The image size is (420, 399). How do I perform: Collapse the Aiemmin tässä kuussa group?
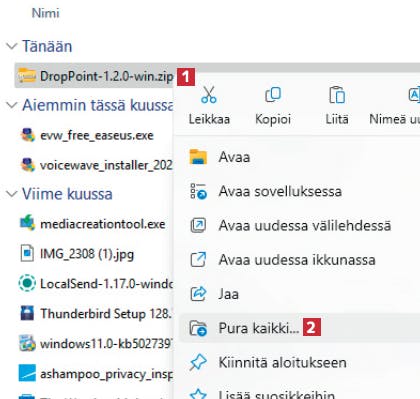12,105
